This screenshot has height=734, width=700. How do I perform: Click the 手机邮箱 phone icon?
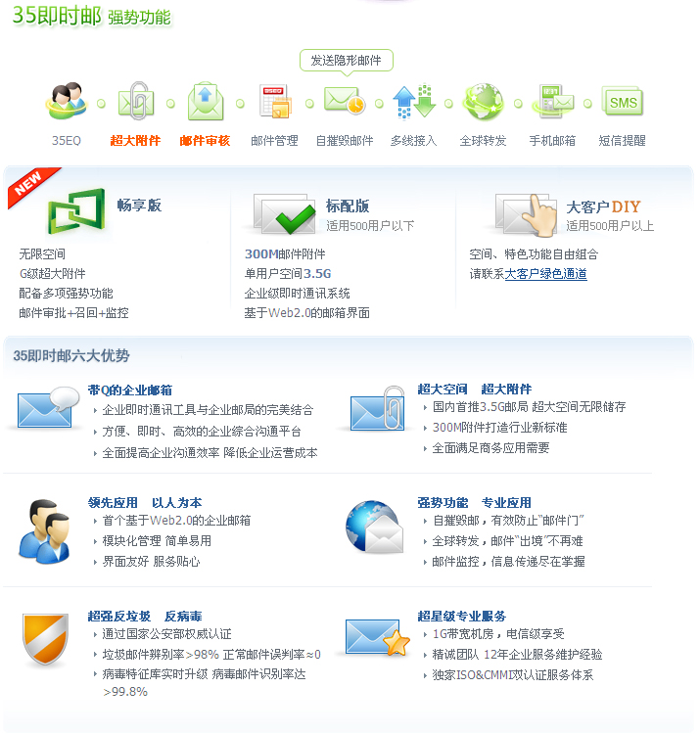(553, 101)
